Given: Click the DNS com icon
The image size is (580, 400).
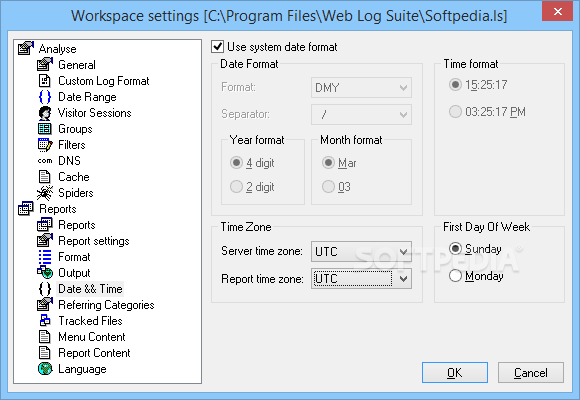Looking at the screenshot, I should [x=45, y=161].
